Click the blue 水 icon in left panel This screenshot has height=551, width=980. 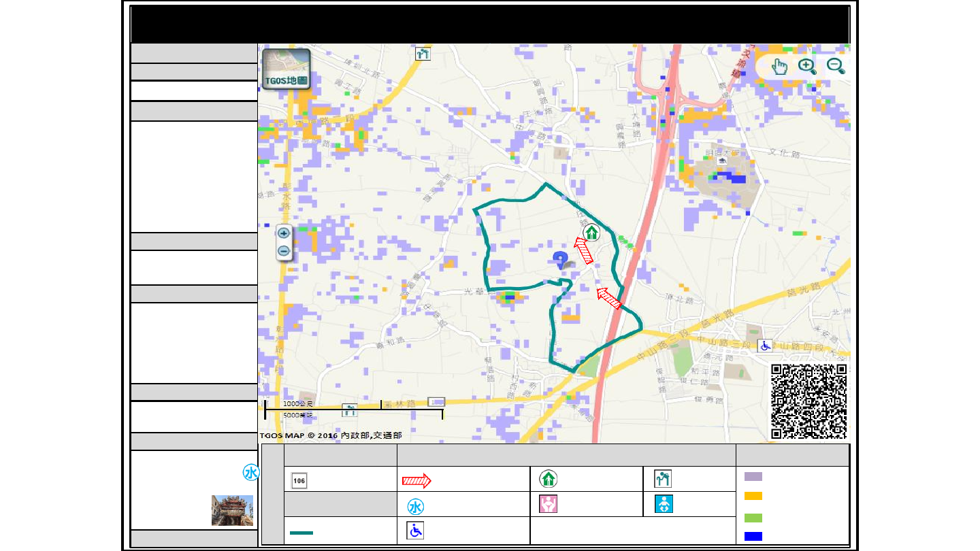coord(251,473)
